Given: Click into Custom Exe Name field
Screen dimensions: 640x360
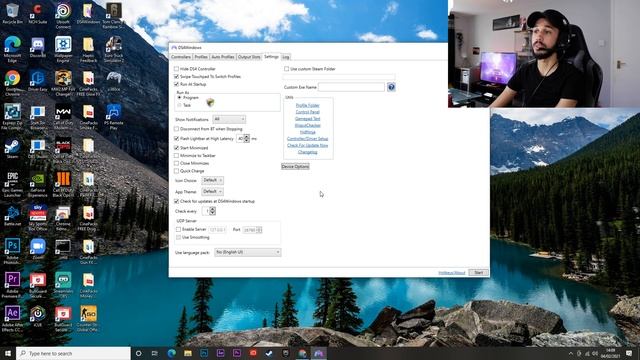Looking at the screenshot, I should 351,87.
